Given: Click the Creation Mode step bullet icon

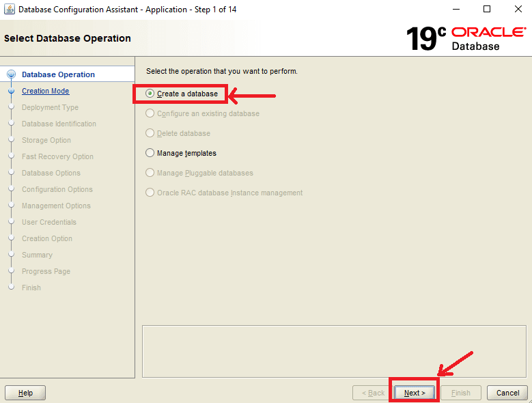Looking at the screenshot, I should tap(11, 91).
